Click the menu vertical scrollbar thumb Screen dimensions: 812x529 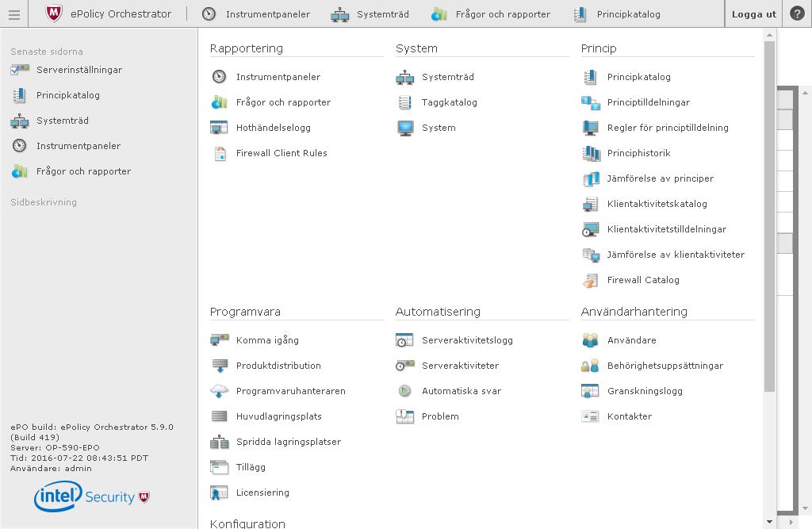coord(769,217)
